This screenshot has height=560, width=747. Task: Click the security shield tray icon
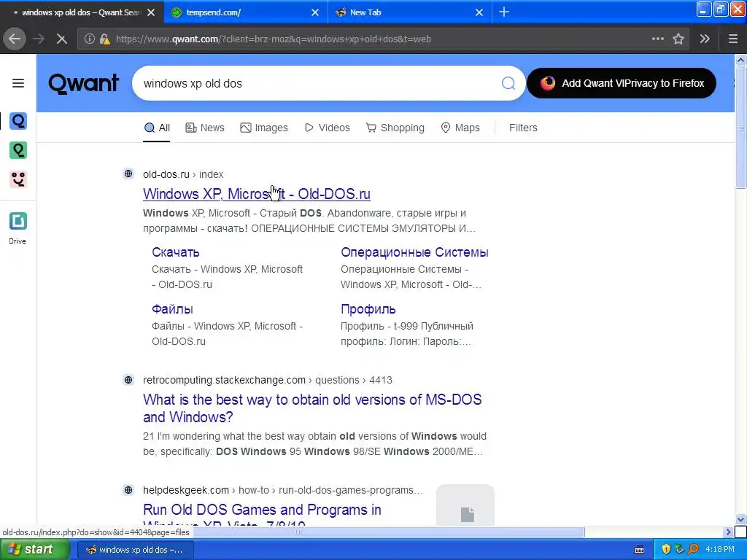click(666, 550)
